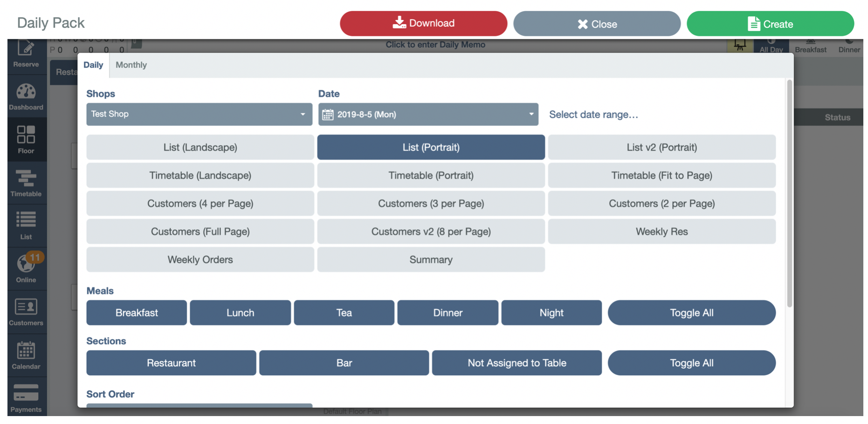Click the Download button
Screen dimensions: 868x424
[x=423, y=23]
